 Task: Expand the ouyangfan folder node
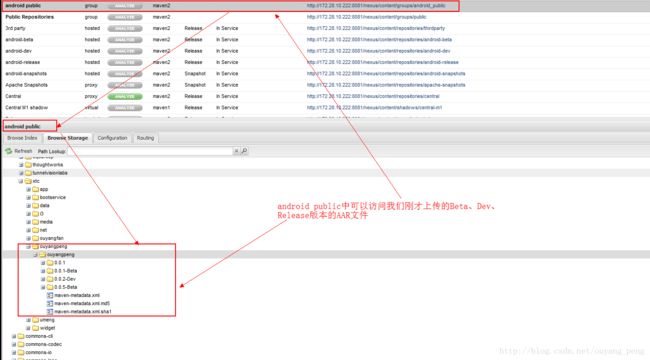pyautogui.click(x=29, y=238)
